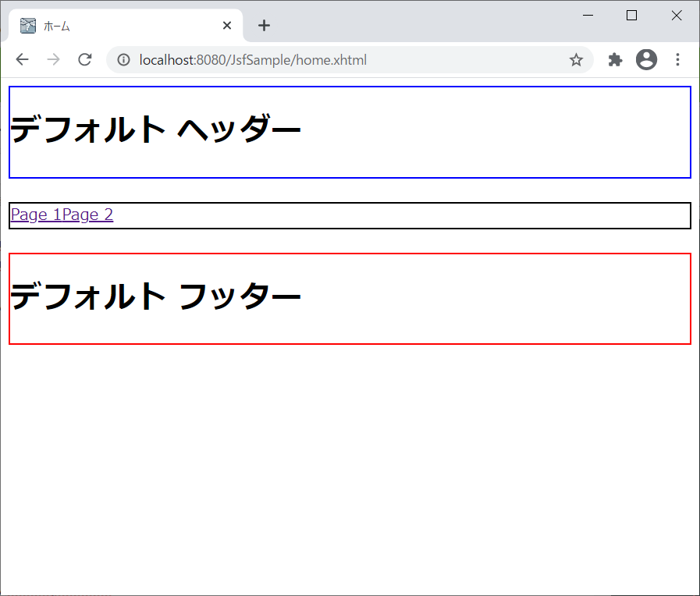Screen dimensions: 700x596
Task: Click the forward navigation arrow
Action: tap(53, 59)
